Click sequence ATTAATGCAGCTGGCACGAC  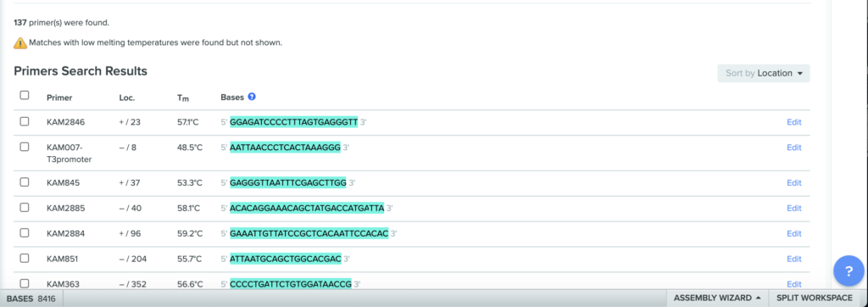(286, 259)
